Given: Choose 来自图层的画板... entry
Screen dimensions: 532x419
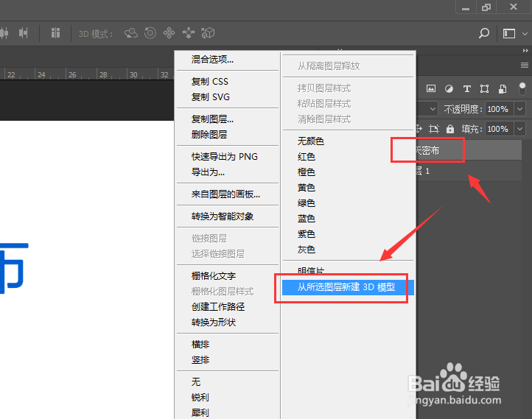Looking at the screenshot, I should click(x=225, y=194).
